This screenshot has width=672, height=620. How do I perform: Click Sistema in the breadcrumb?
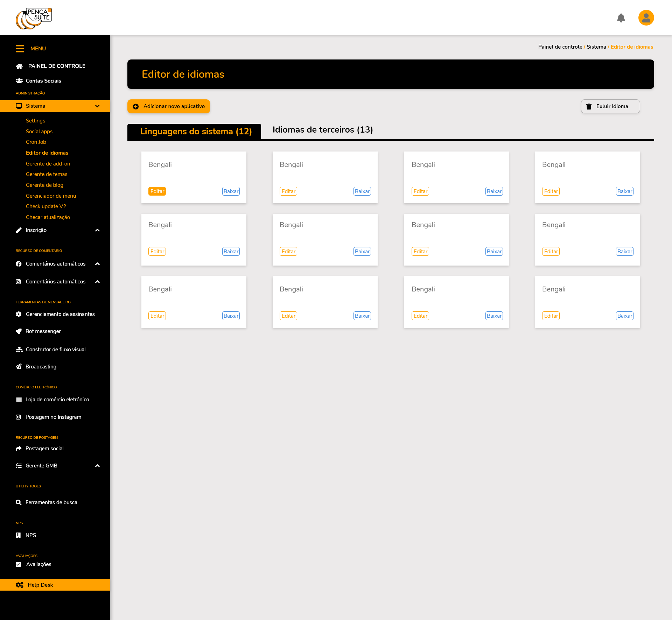click(x=596, y=47)
